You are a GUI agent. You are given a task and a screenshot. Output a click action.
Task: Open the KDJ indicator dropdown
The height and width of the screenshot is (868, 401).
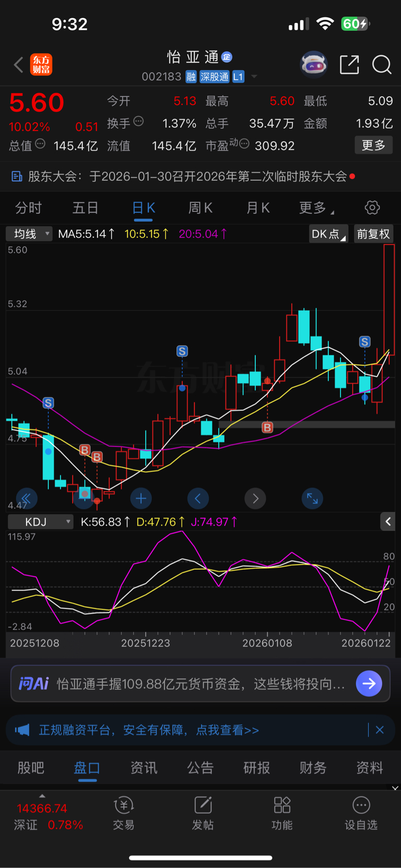point(40,522)
